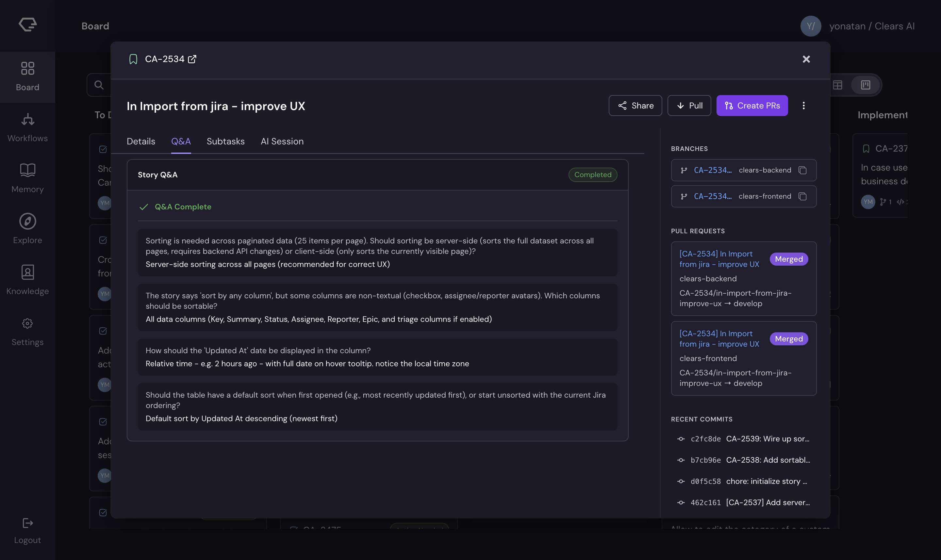Click the Y/ user avatar

click(x=810, y=26)
